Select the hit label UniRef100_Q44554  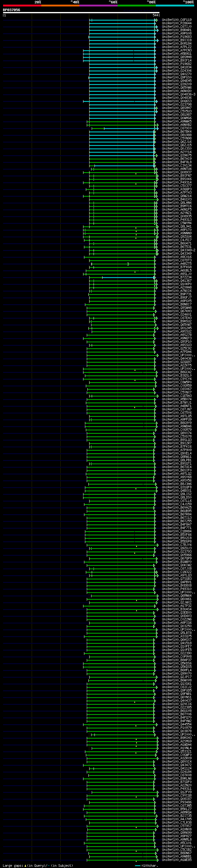point(176,725)
